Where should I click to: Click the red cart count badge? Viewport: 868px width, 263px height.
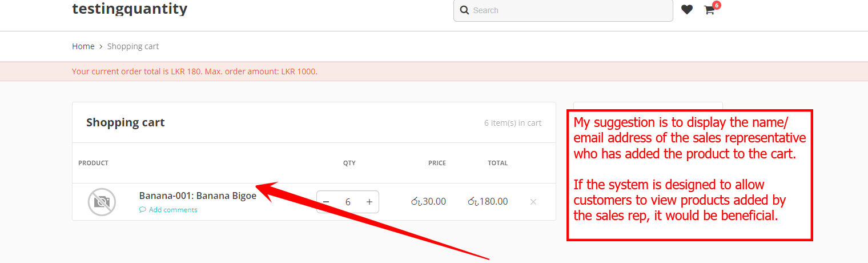coord(716,5)
